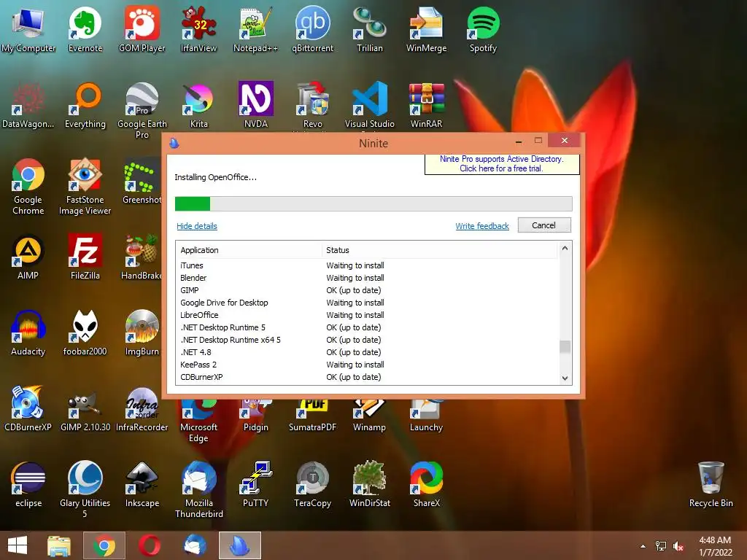Select the CDBurnerXP desktop shortcut
Viewport: 747px width, 560px height.
(x=28, y=408)
